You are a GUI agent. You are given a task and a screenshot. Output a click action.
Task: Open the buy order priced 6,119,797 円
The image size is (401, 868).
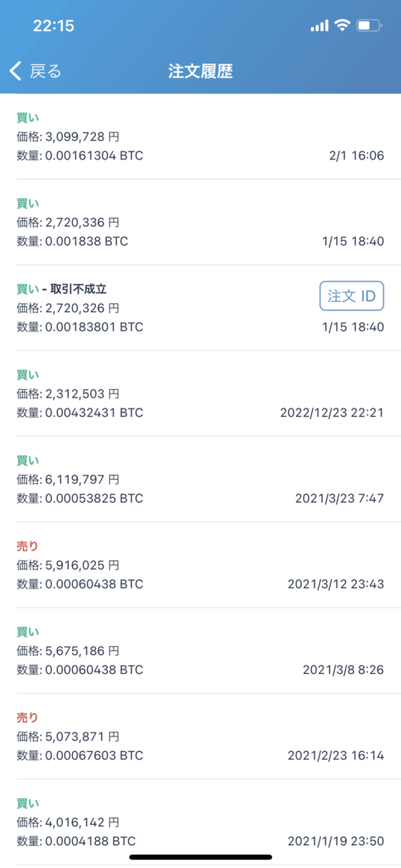[200, 480]
